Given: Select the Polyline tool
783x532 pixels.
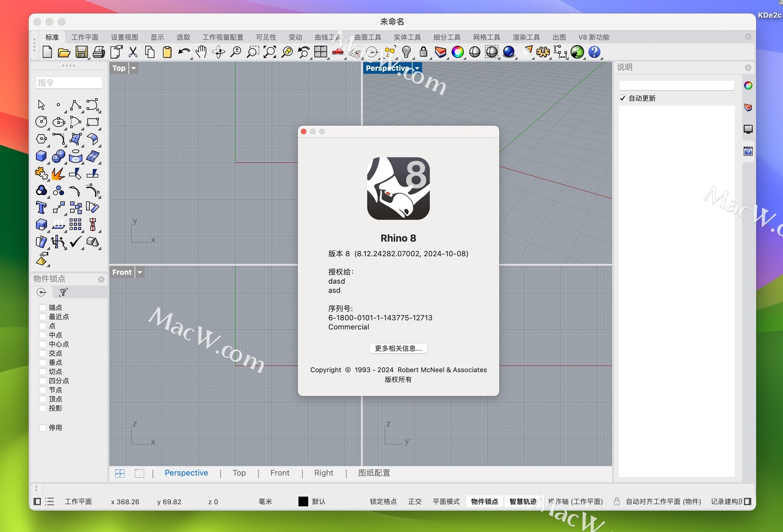Looking at the screenshot, I should coord(75,105).
